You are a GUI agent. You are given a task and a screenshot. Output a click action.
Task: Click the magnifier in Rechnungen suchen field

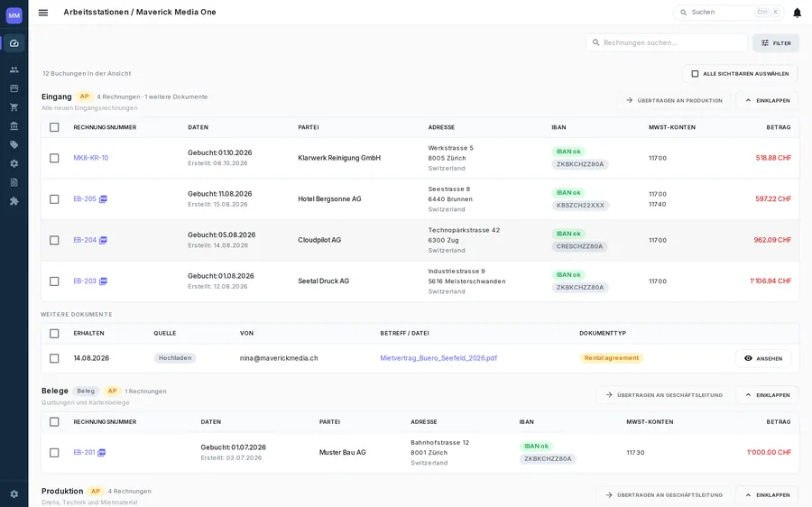point(596,42)
